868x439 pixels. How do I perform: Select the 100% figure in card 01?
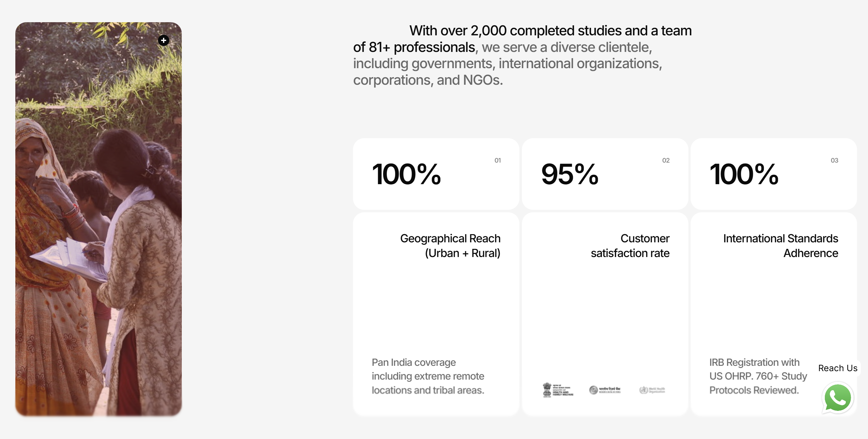point(406,174)
